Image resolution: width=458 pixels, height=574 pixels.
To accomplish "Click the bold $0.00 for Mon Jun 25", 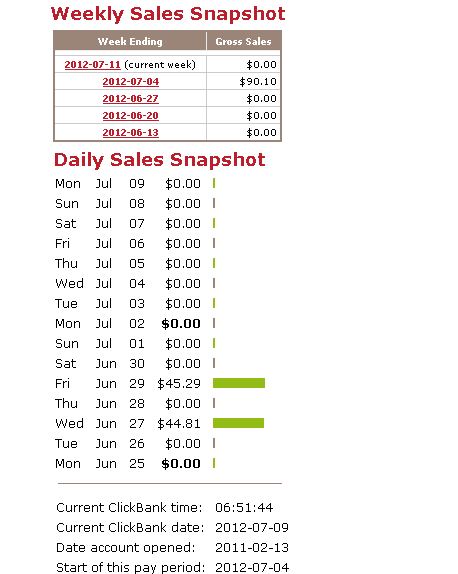I will 181,464.
